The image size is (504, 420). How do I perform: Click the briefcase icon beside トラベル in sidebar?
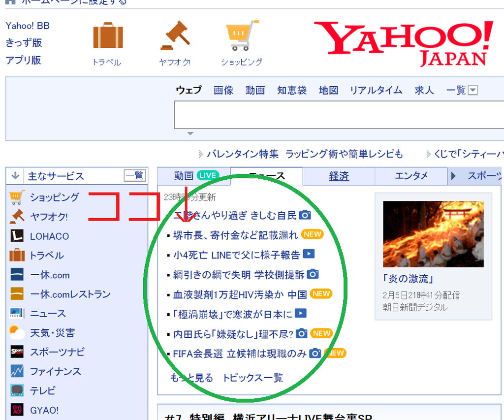coord(17,255)
